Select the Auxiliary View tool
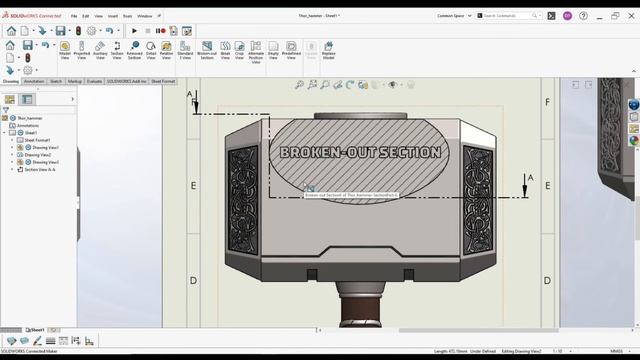This screenshot has width=640, height=360. pyautogui.click(x=100, y=51)
